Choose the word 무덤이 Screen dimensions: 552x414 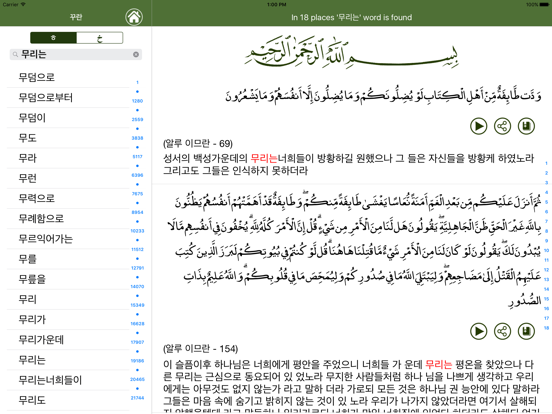[x=68, y=118]
